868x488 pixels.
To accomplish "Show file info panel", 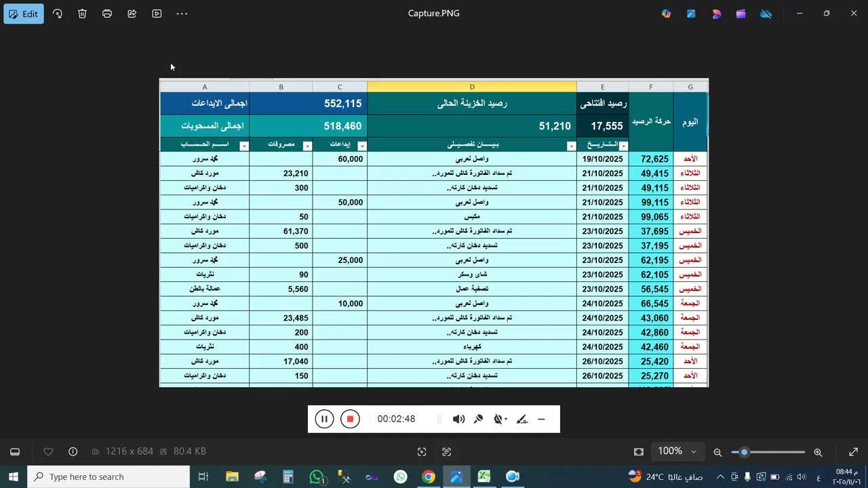I will 73,451.
